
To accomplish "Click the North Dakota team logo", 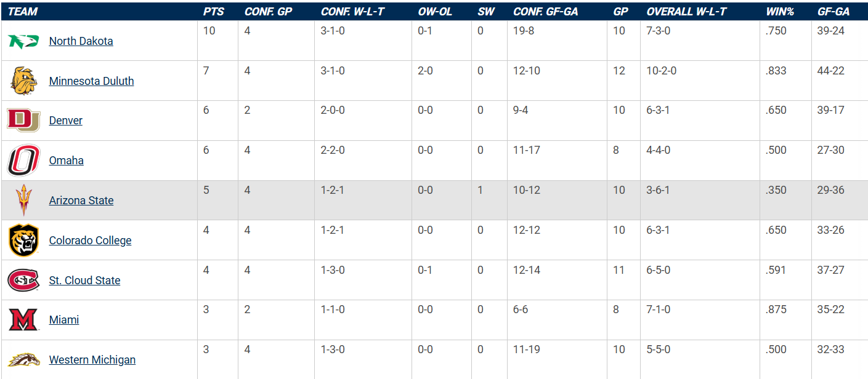I will click(23, 41).
